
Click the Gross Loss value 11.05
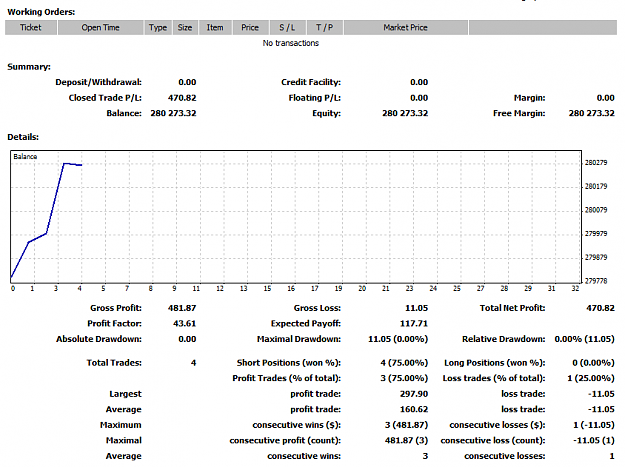pyautogui.click(x=417, y=308)
